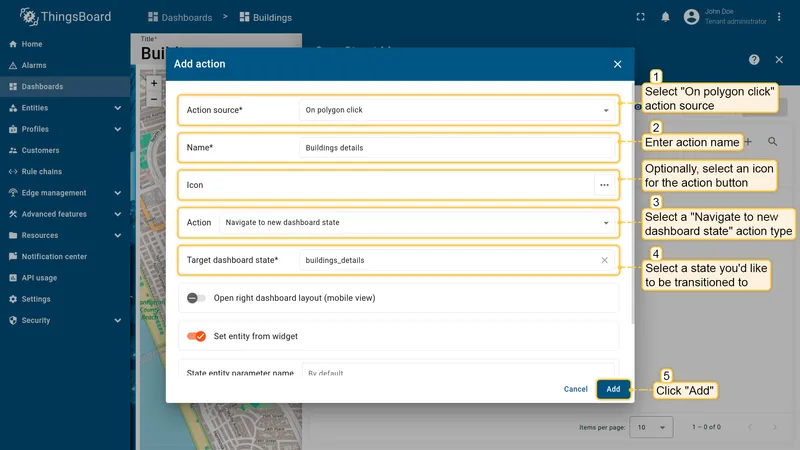This screenshot has height=450, width=800.
Task: Click the API usage chart icon
Action: click(x=13, y=278)
